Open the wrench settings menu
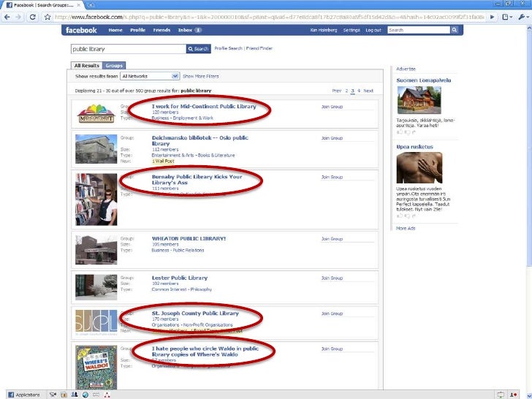The width and height of the screenshot is (532, 399). 523,17
